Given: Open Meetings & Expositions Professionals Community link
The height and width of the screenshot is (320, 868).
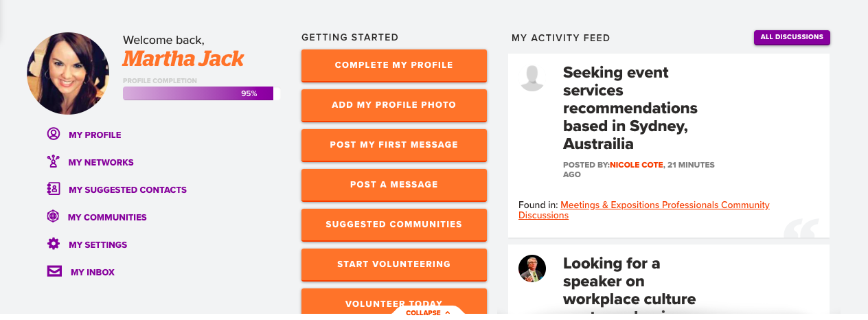Looking at the screenshot, I should pos(664,205).
